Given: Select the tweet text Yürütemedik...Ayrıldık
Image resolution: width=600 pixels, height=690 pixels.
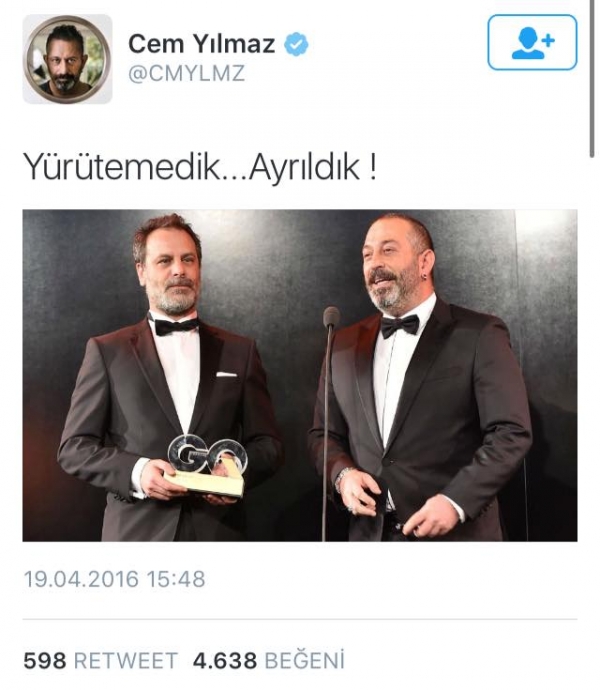Looking at the screenshot, I should tap(200, 167).
